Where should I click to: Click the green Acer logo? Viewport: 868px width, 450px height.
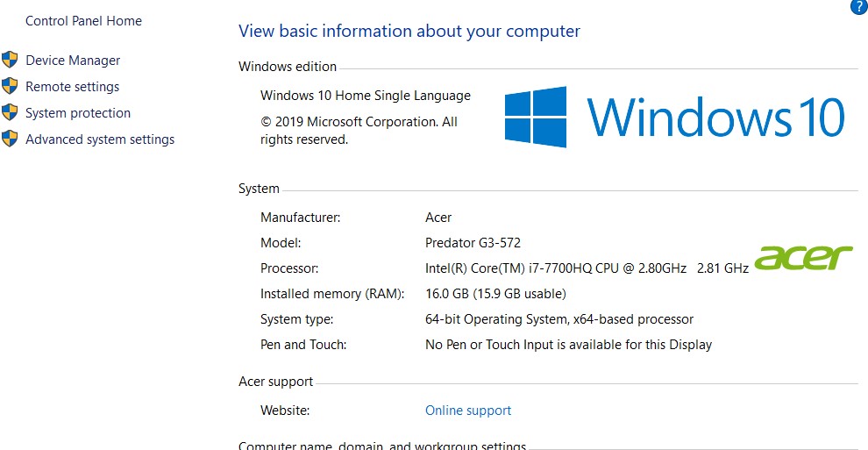pyautogui.click(x=803, y=257)
